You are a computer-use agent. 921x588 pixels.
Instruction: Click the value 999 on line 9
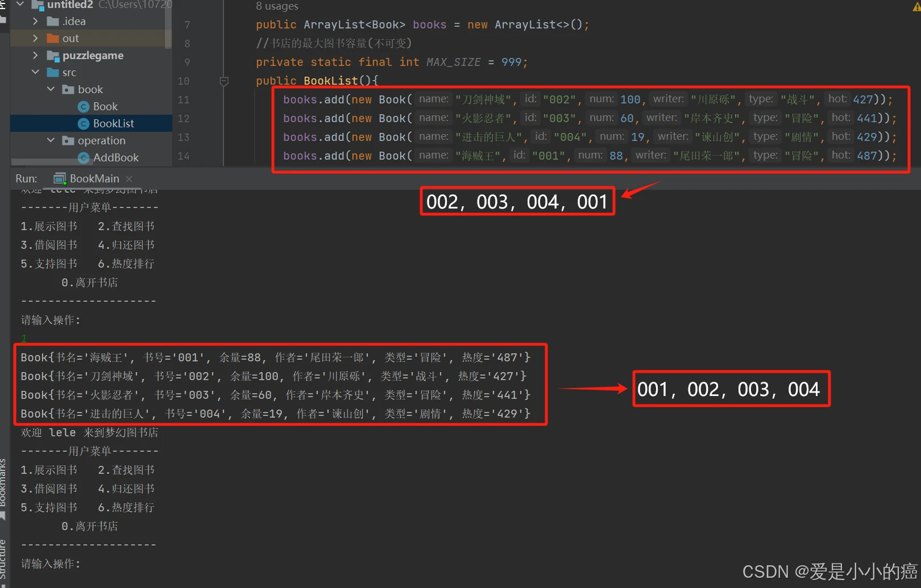pos(511,62)
